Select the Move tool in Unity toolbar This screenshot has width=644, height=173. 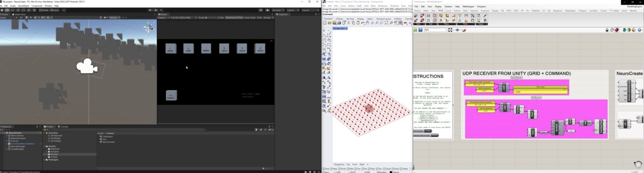click(x=7, y=10)
